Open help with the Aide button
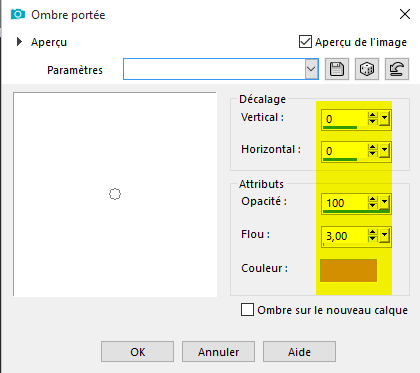This screenshot has height=373, width=420. coord(299,352)
